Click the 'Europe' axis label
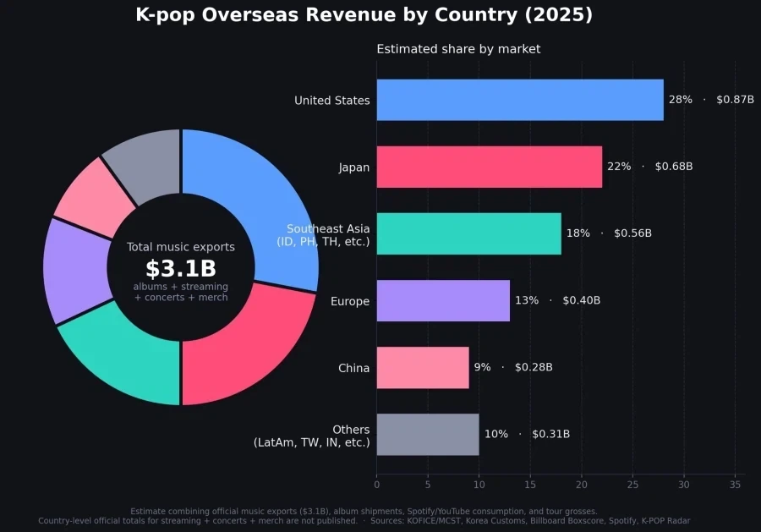 coord(350,301)
